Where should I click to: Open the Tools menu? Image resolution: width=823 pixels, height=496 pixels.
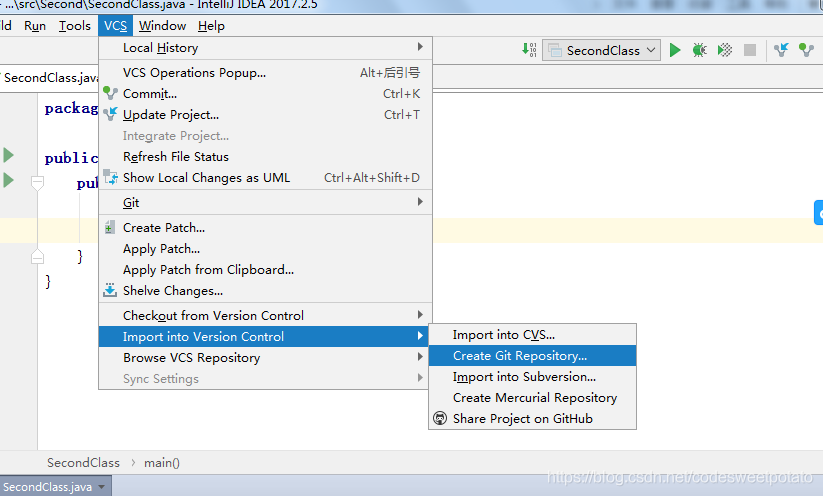(75, 26)
